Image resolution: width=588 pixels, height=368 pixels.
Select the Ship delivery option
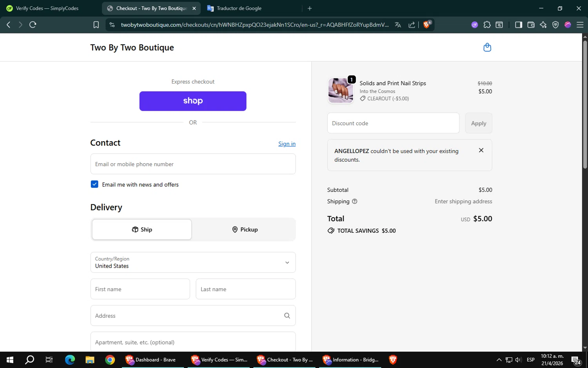pyautogui.click(x=142, y=230)
